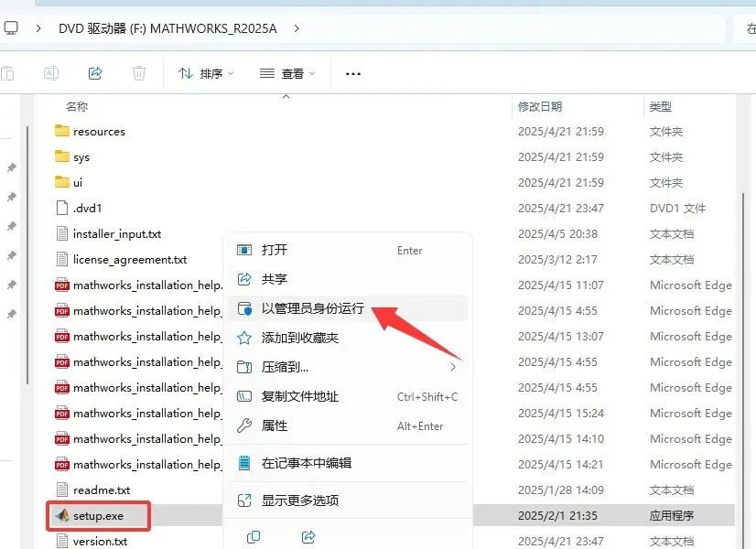Choose 属性 in the context menu
Image resolution: width=756 pixels, height=549 pixels.
point(348,425)
